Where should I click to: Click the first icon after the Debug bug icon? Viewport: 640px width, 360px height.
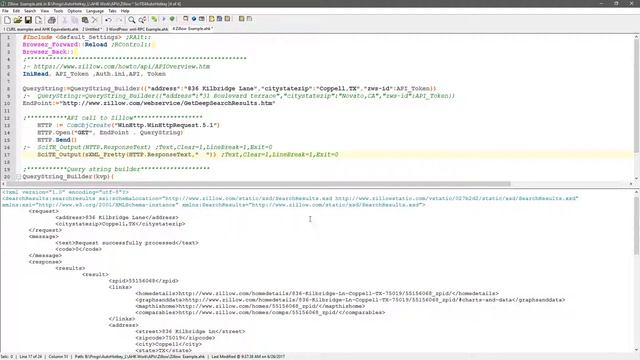(x=186, y=19)
